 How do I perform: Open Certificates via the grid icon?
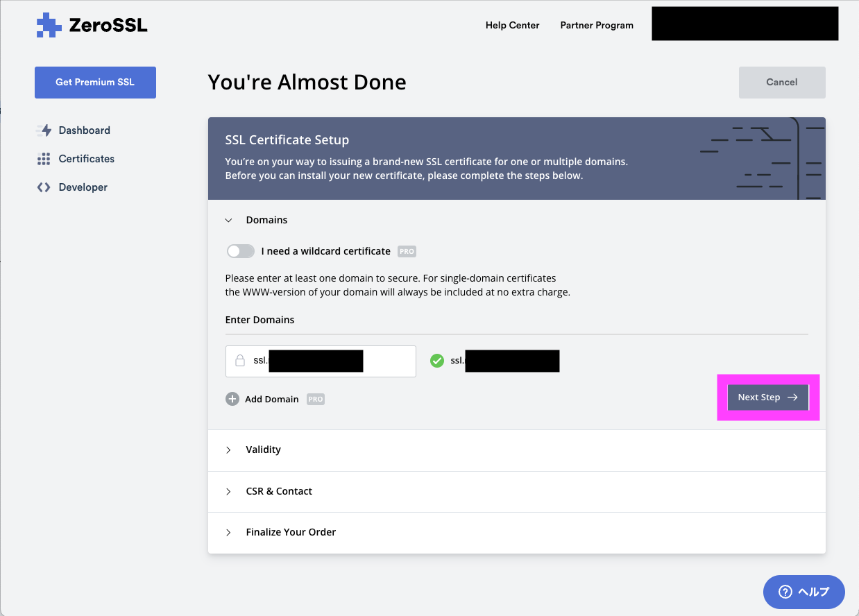[44, 158]
